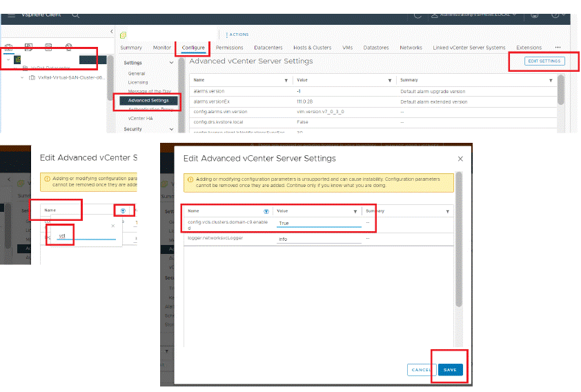581x392 pixels.
Task: Select the VMs and Templates inventory icon
Action: click(x=28, y=47)
